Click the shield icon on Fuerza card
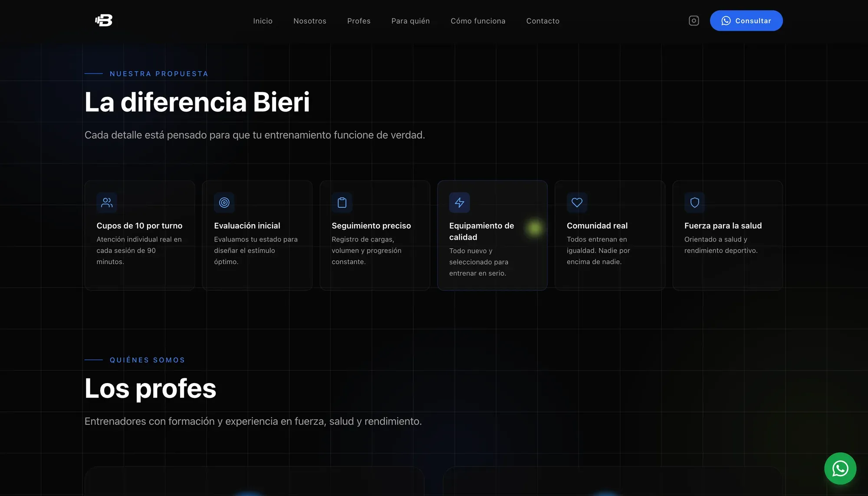868x496 pixels. 695,202
